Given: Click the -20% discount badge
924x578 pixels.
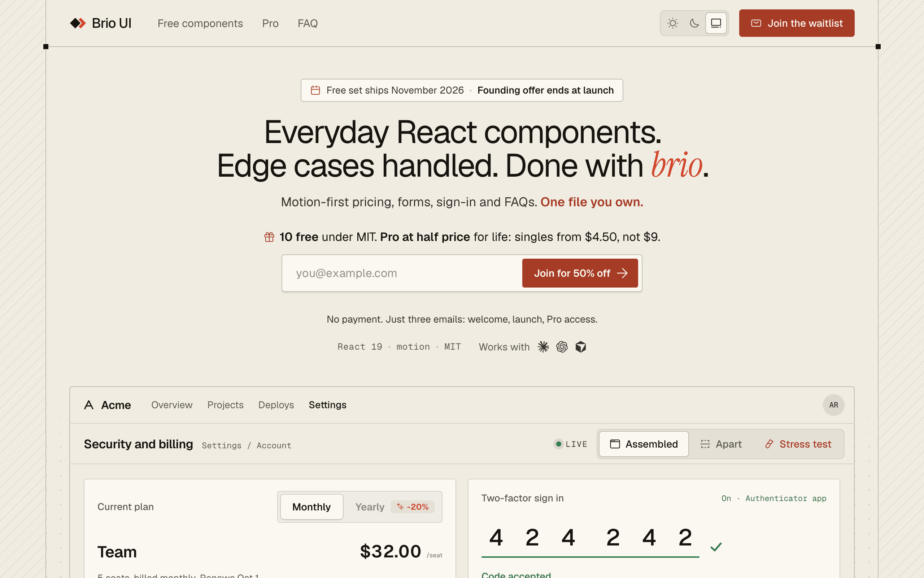Looking at the screenshot, I should pyautogui.click(x=412, y=507).
